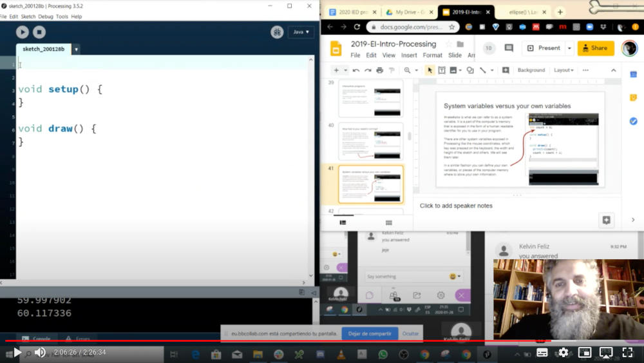
Task: Open the comment history icon in Slides
Action: (x=509, y=48)
